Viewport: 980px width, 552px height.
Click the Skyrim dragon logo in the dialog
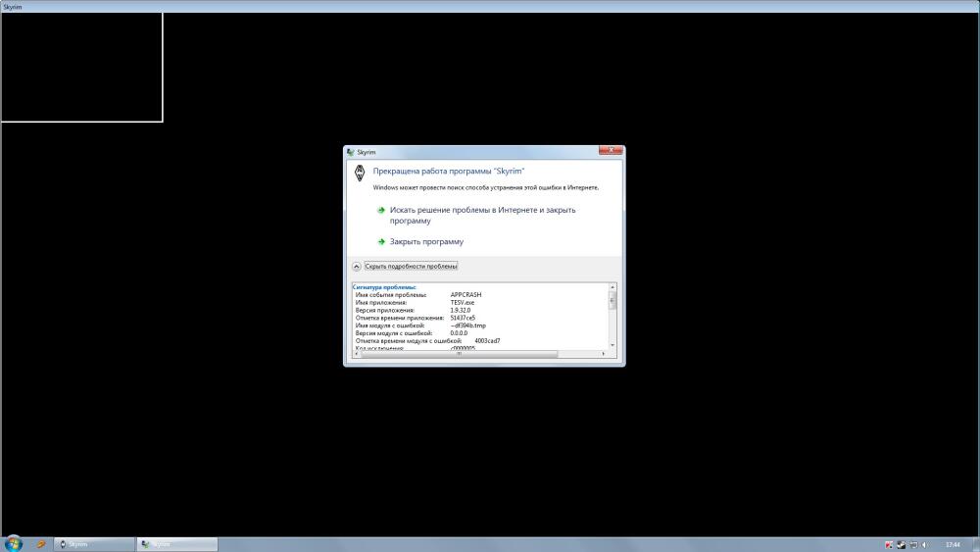coord(360,173)
